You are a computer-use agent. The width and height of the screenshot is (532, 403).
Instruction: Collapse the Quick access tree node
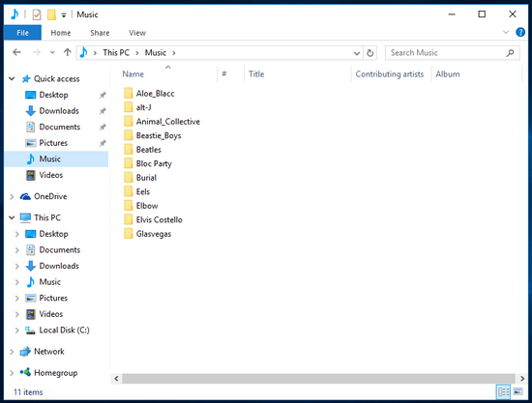[12, 78]
